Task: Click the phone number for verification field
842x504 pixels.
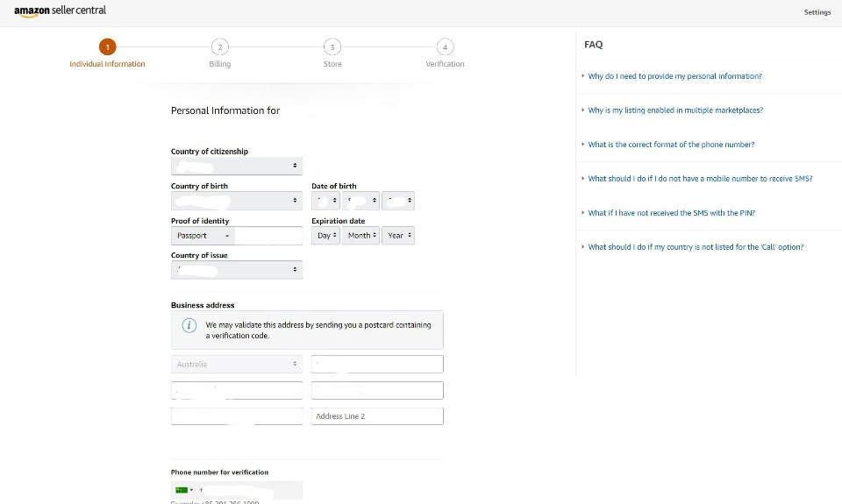Action: pos(250,490)
